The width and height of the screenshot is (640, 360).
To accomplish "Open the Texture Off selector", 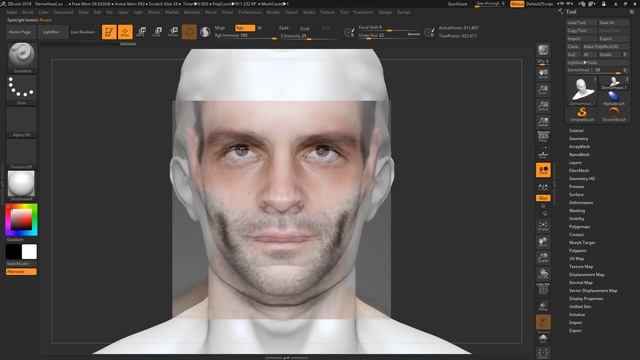I will click(22, 154).
